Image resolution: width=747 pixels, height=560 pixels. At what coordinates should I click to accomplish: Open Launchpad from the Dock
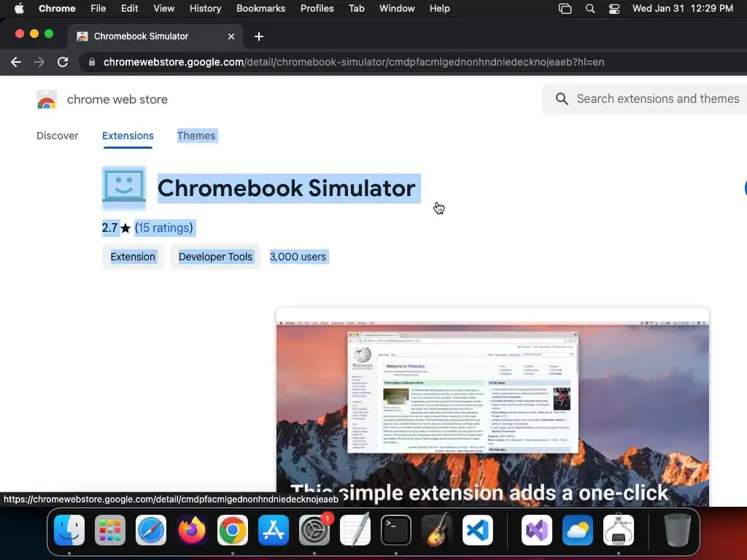pos(110,530)
